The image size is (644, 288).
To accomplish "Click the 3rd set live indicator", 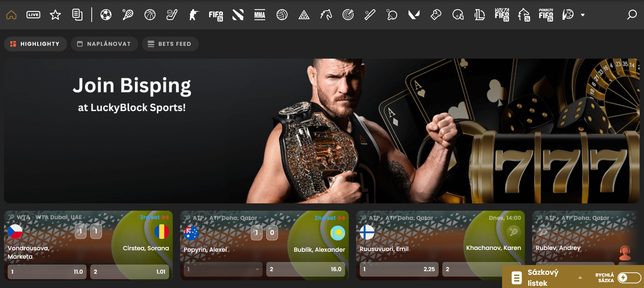I will tap(154, 217).
